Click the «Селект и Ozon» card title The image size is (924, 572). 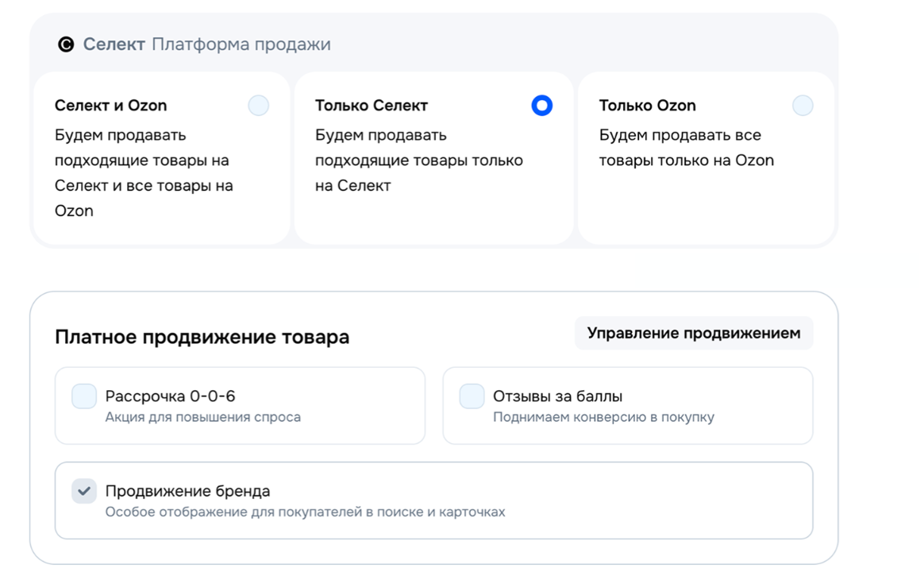[110, 106]
